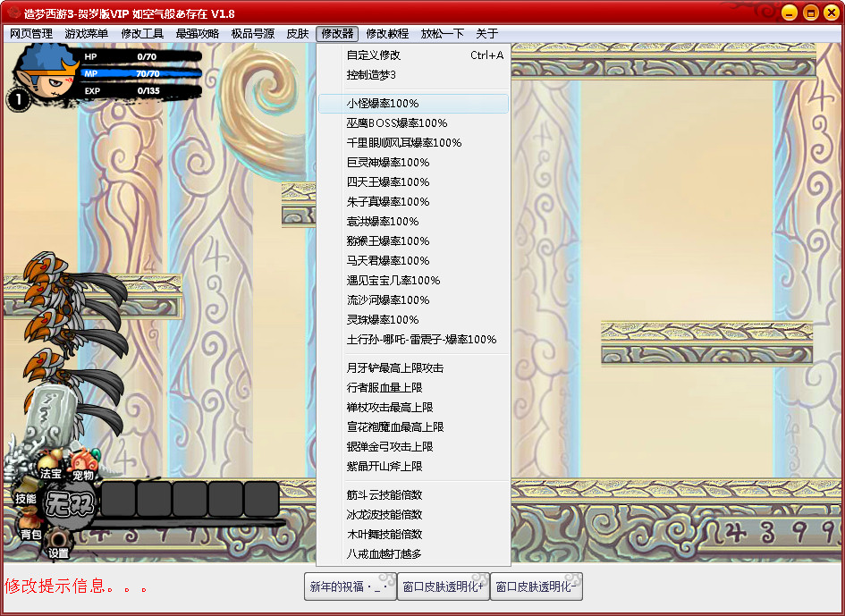This screenshot has width=845, height=616.
Task: Open the 技能 skills icon
Action: pyautogui.click(x=25, y=494)
